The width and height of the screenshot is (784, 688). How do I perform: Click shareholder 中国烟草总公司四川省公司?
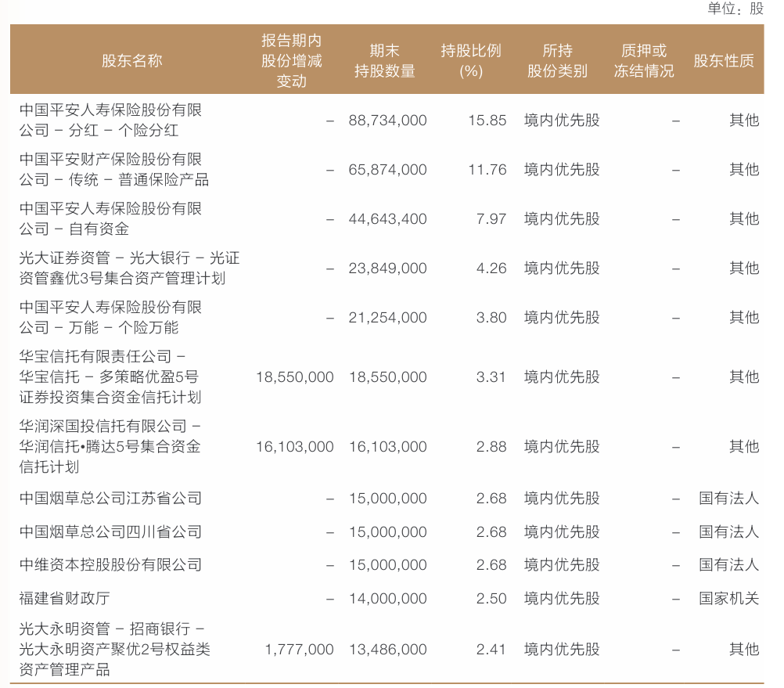110,532
